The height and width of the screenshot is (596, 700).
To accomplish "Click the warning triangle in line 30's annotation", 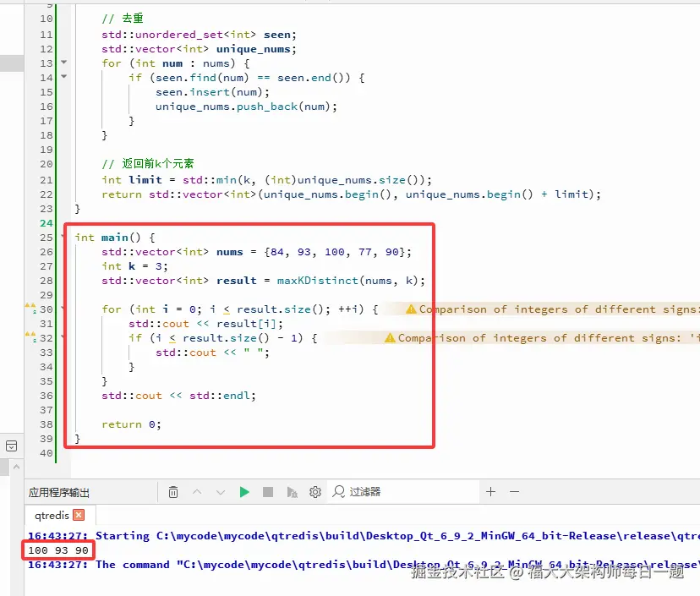I will [411, 309].
